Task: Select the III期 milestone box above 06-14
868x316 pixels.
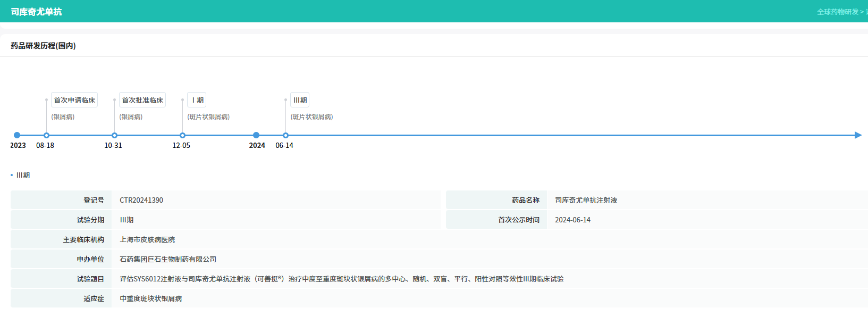Action: 300,100
